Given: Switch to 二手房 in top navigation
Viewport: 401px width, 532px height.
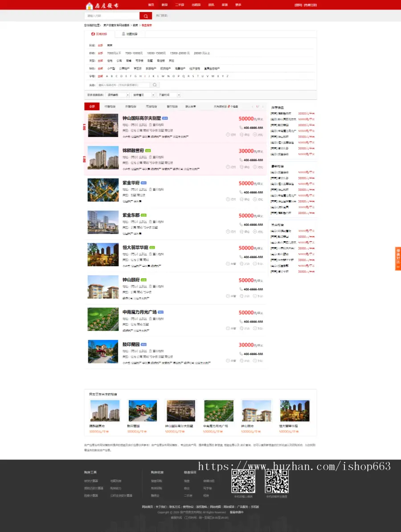Looking at the screenshot, I should coord(180,5).
